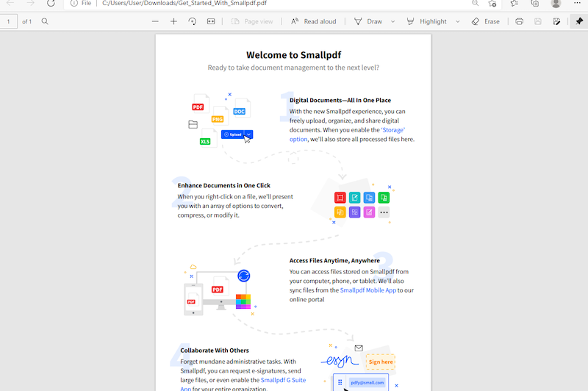Viewport: 588px width, 391px height.
Task: Click the blue sync icon above monitor illustration
Action: [244, 276]
